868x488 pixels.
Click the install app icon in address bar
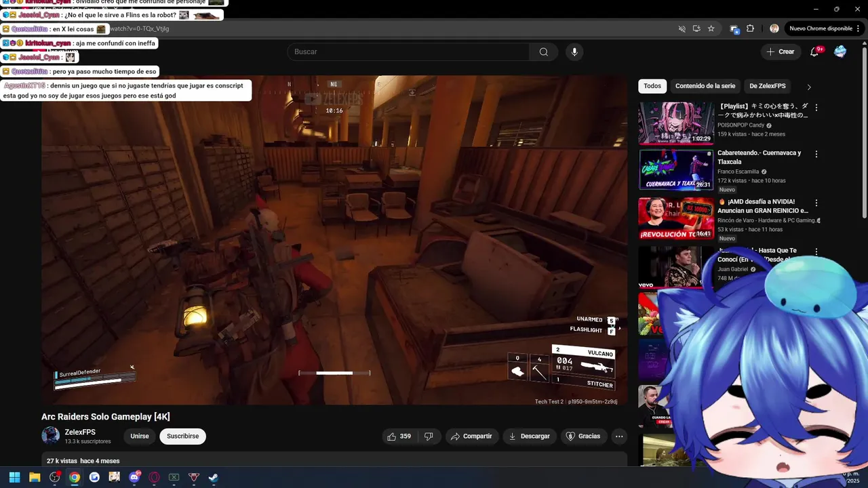point(696,28)
